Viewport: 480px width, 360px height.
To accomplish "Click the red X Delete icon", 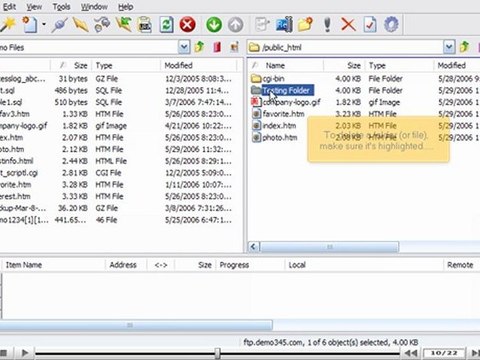I will pos(348,25).
